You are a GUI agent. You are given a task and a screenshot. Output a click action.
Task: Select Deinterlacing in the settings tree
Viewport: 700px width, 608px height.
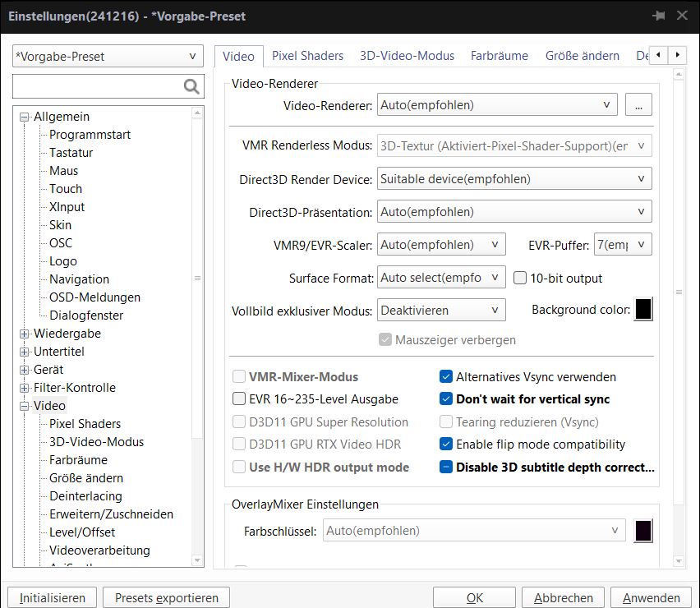pos(85,496)
